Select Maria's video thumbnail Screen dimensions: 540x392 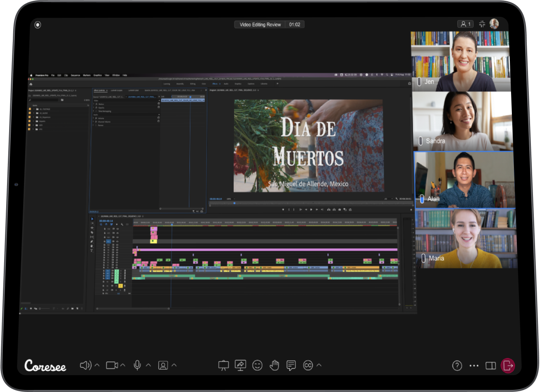[466, 239]
